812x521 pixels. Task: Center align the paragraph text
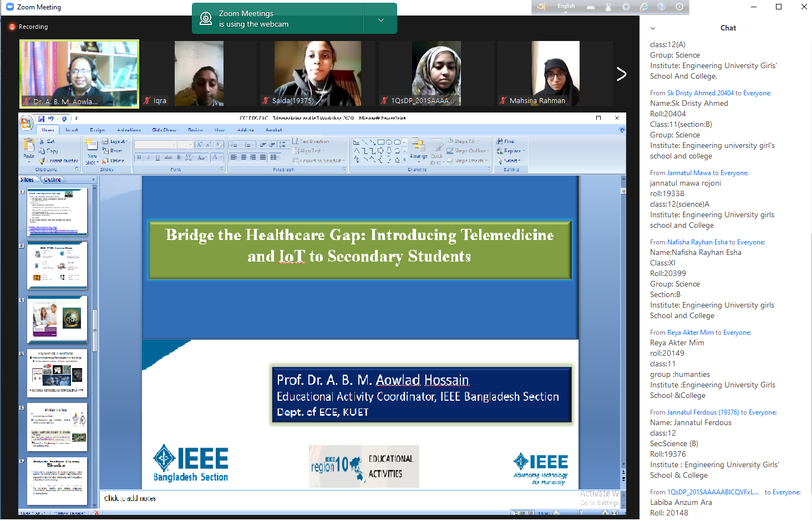(x=243, y=157)
